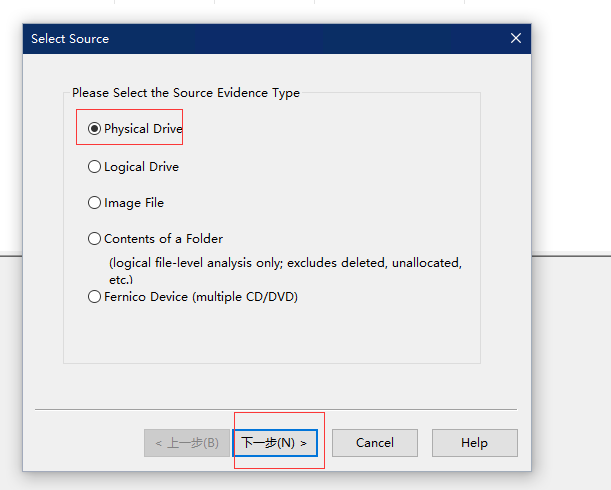Select Fernico Device (multiple CD/DVD) radio button

pyautogui.click(x=95, y=297)
